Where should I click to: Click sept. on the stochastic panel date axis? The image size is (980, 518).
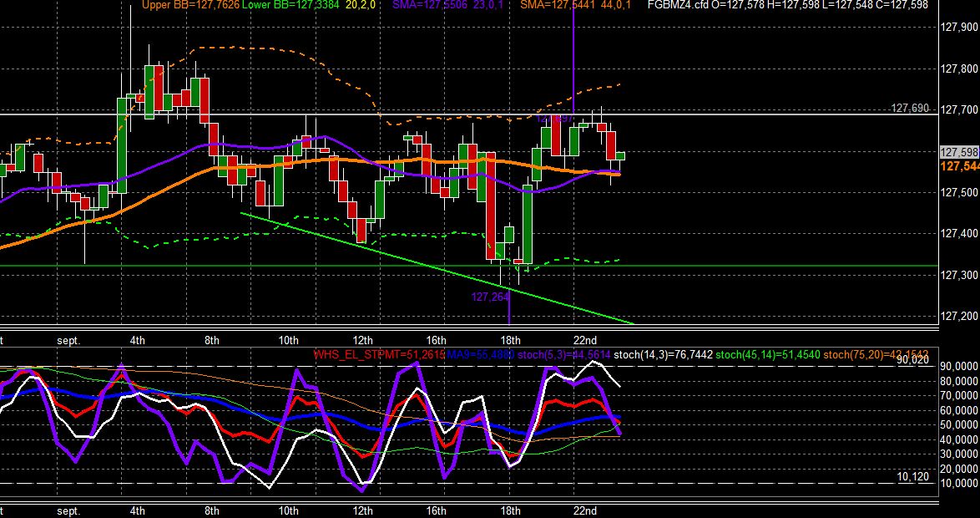(x=68, y=511)
